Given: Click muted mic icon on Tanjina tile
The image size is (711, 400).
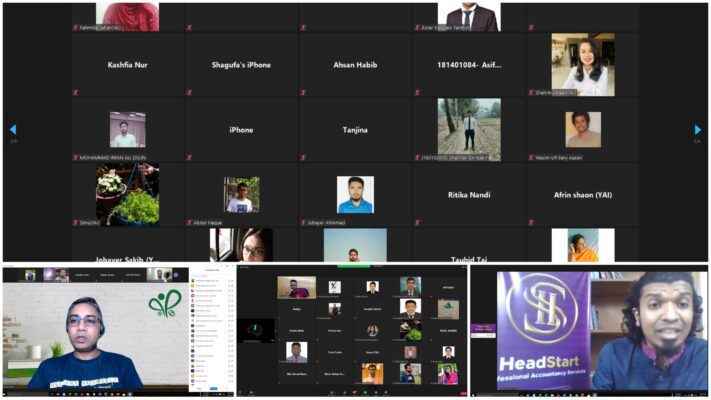Looking at the screenshot, I should pos(303,157).
